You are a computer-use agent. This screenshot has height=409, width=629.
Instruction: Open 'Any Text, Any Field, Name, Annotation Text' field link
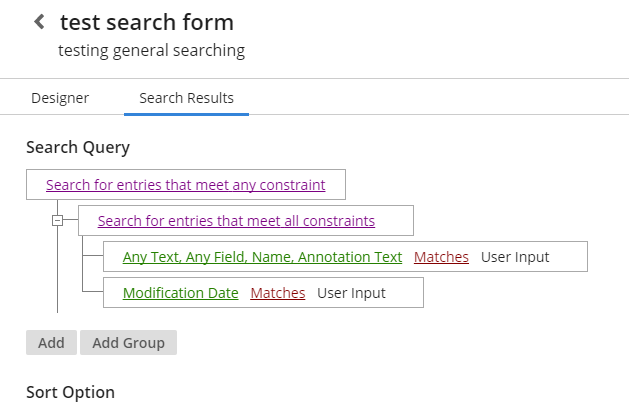(x=262, y=257)
